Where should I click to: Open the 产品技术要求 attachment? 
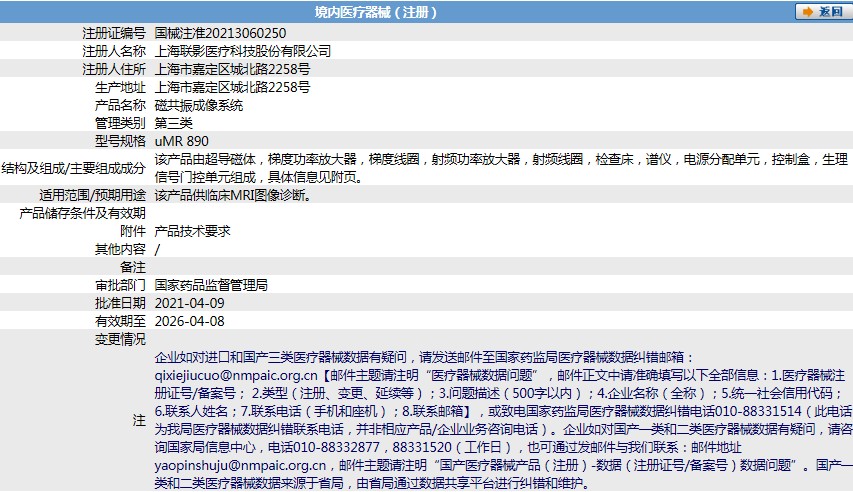[x=193, y=231]
